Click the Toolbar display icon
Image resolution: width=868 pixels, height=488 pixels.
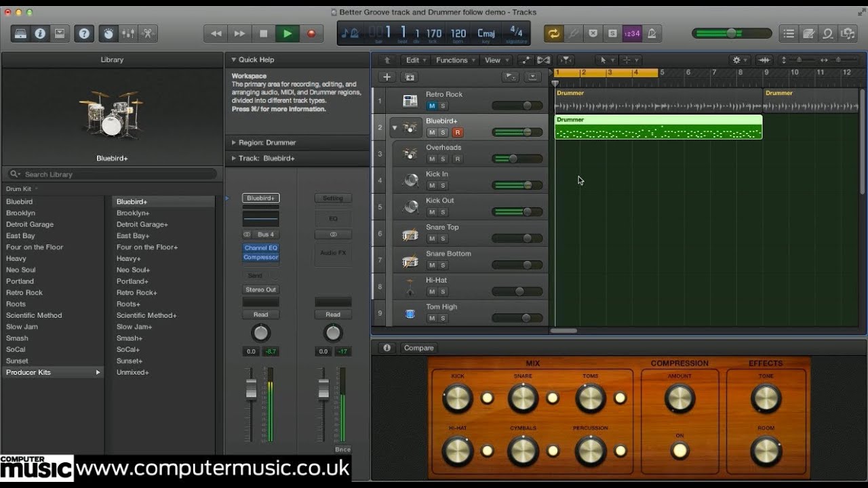point(60,33)
